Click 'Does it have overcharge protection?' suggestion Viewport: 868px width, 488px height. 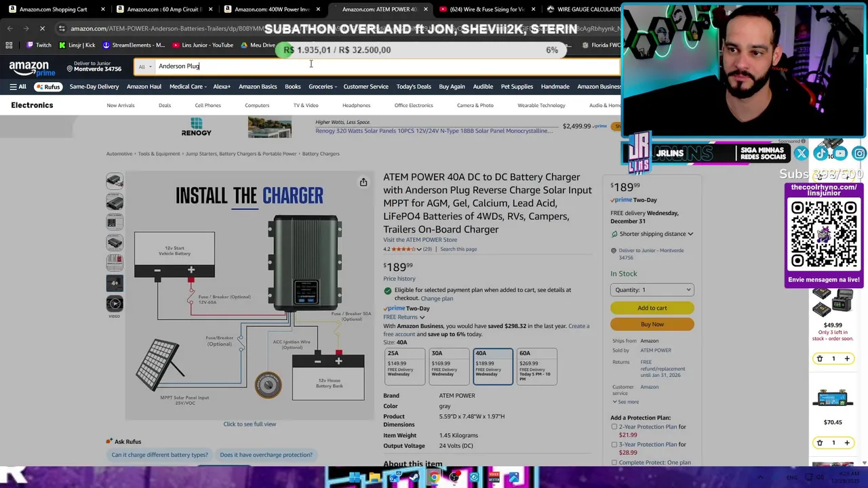[266, 455]
